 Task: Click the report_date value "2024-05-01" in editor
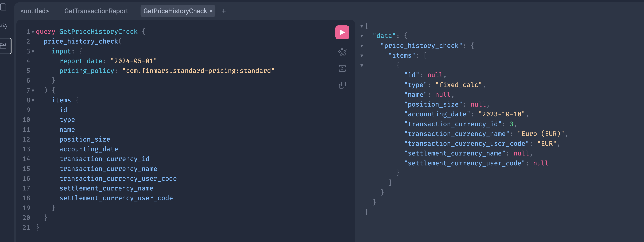[x=134, y=61]
